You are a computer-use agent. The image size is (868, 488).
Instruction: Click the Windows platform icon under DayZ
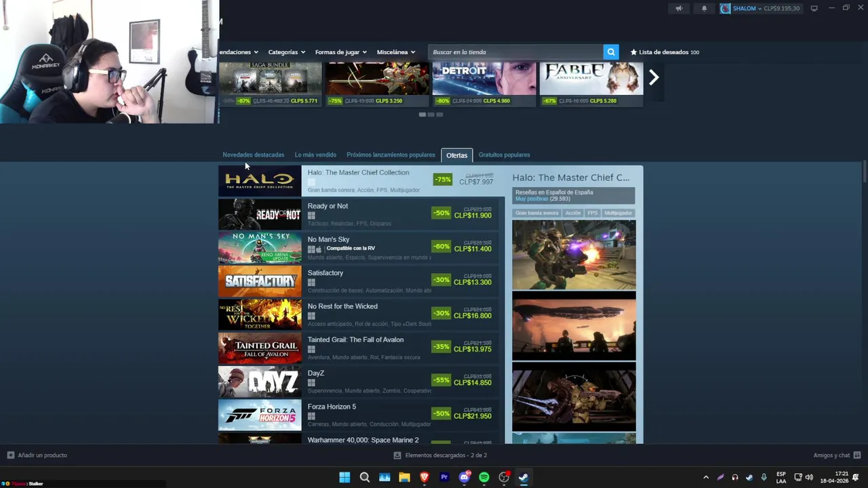click(x=311, y=383)
